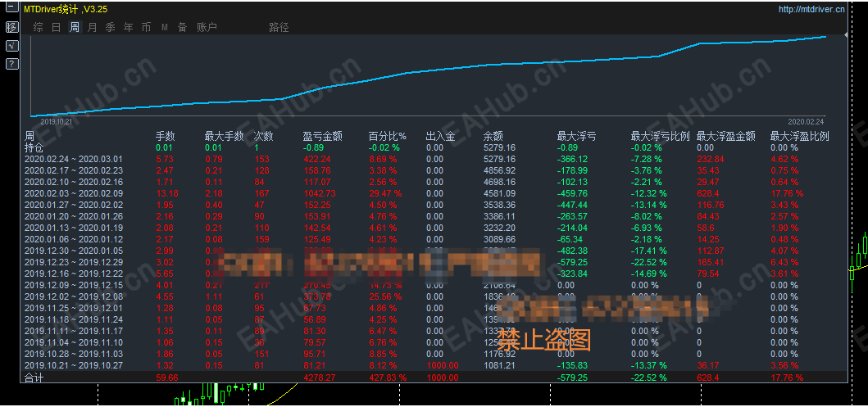Click the max floating profit 232.84
Viewport: 868px width, 407px height.
(711, 159)
